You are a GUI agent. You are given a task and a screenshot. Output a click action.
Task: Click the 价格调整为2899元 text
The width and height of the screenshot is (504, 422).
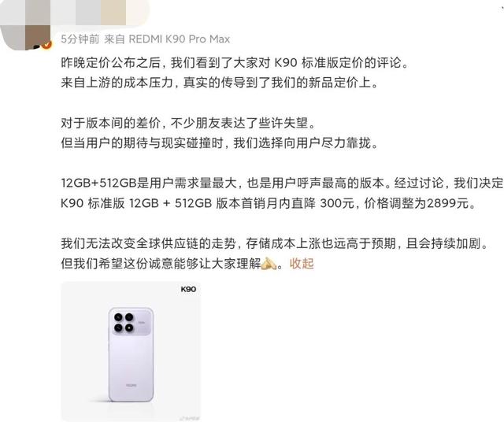tap(420, 203)
